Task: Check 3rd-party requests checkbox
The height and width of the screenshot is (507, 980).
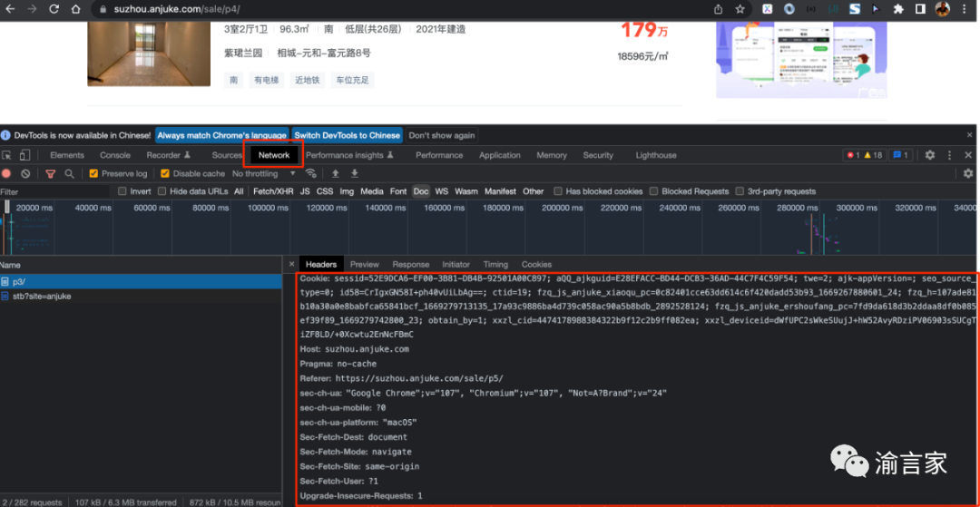Action: 740,191
